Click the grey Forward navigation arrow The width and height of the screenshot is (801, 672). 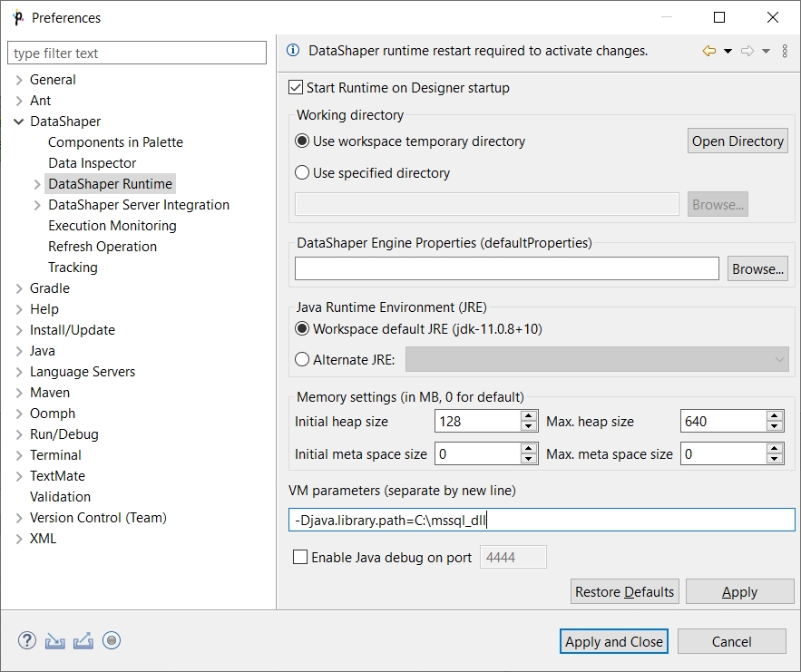point(747,51)
